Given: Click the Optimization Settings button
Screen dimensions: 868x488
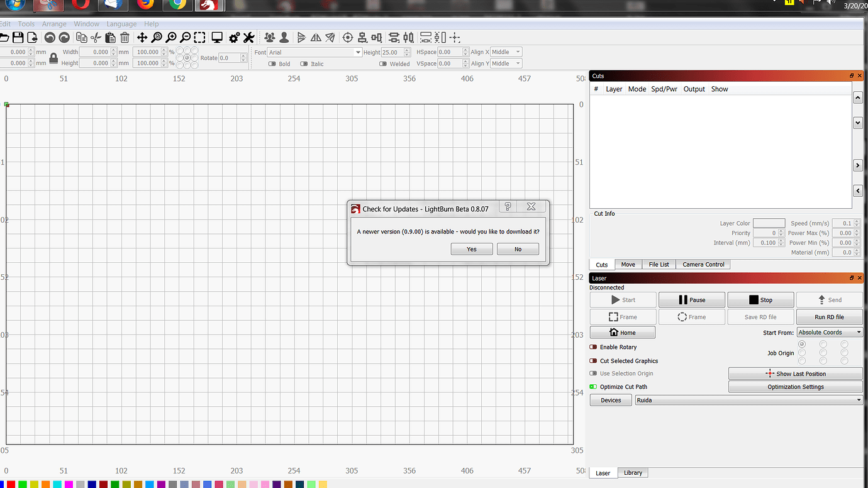Looking at the screenshot, I should click(x=795, y=387).
